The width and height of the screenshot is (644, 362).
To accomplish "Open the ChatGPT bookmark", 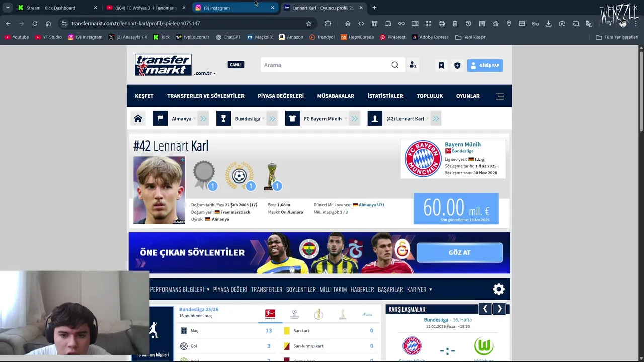I will pos(228,37).
